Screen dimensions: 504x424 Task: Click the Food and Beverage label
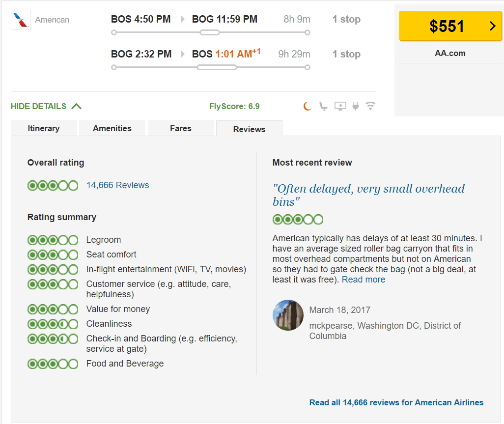point(125,364)
